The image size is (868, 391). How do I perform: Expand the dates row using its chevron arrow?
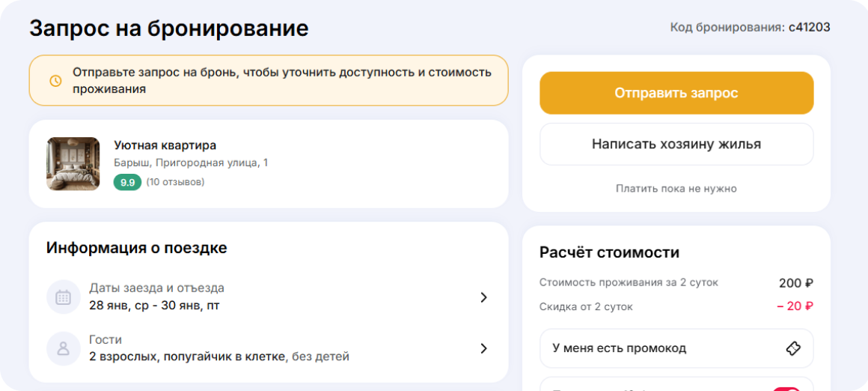tap(483, 297)
